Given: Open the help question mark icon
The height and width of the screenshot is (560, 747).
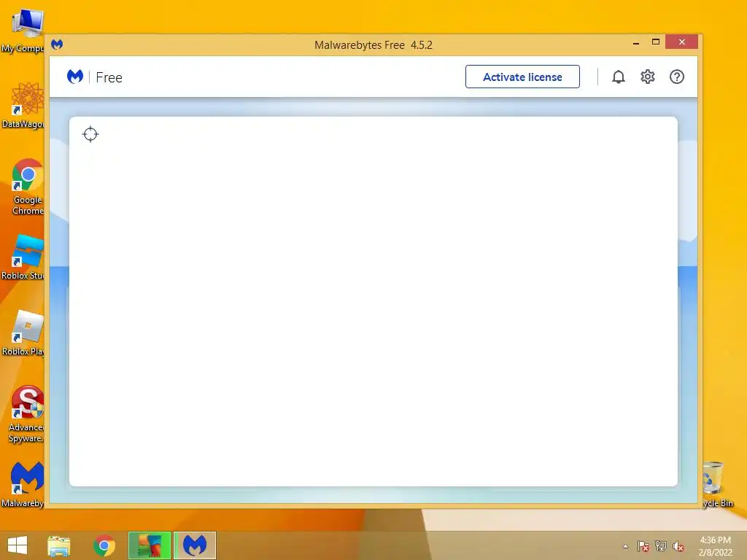Looking at the screenshot, I should pos(676,77).
